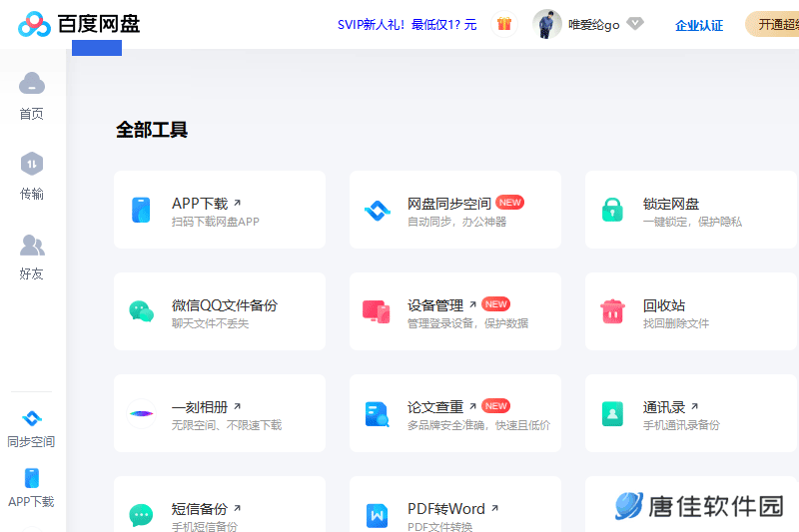This screenshot has height=532, width=799.
Task: Click description 一键锁定，保护隐私
Action: [x=692, y=222]
